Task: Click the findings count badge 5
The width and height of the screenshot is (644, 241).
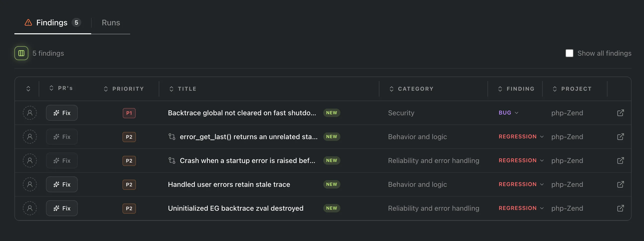Action: click(76, 23)
